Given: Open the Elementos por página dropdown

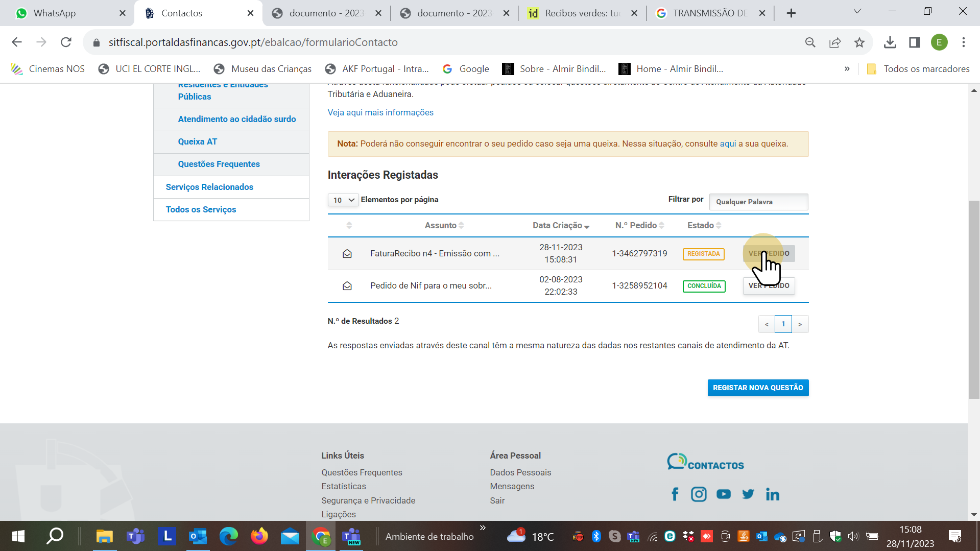Looking at the screenshot, I should coord(343,200).
